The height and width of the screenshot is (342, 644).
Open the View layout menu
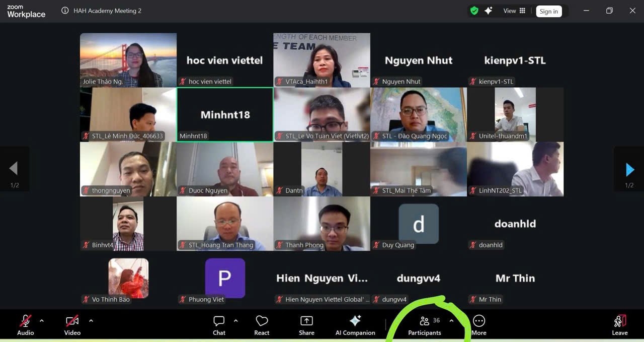point(514,11)
